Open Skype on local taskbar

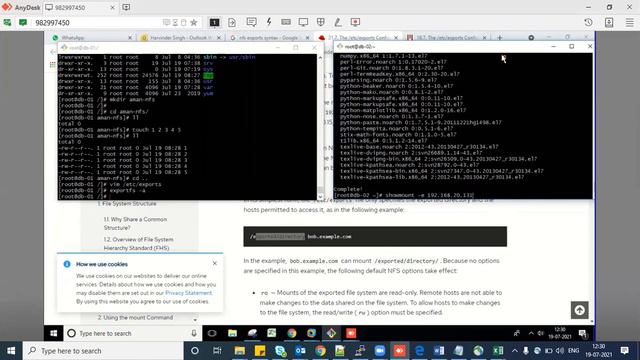click(280, 351)
